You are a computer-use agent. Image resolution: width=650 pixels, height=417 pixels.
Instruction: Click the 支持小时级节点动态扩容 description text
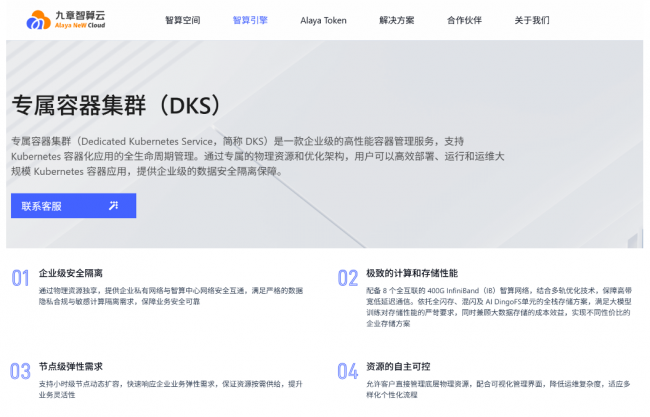click(171, 389)
